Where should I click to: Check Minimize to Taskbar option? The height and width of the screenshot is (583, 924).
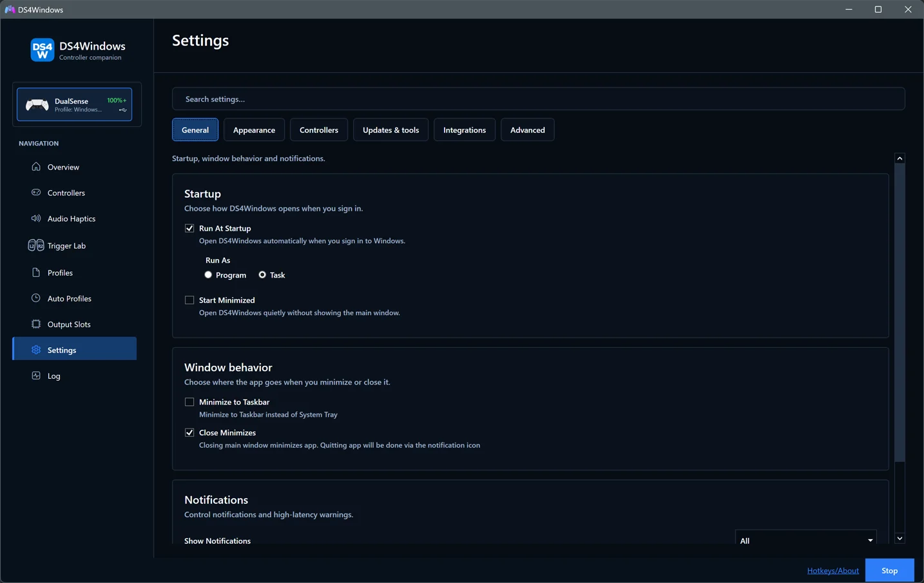189,402
